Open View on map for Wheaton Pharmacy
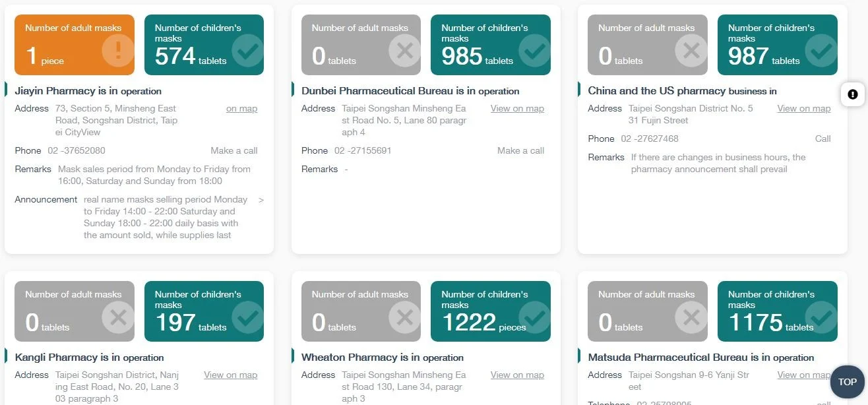Screen dimensions: 868x405 [x=517, y=375]
